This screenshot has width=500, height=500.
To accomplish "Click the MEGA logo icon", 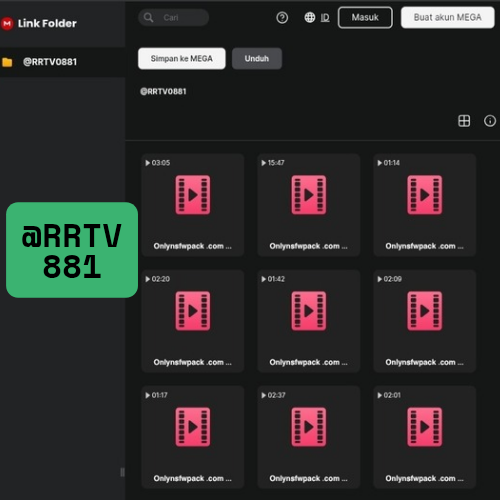I will tap(7, 24).
